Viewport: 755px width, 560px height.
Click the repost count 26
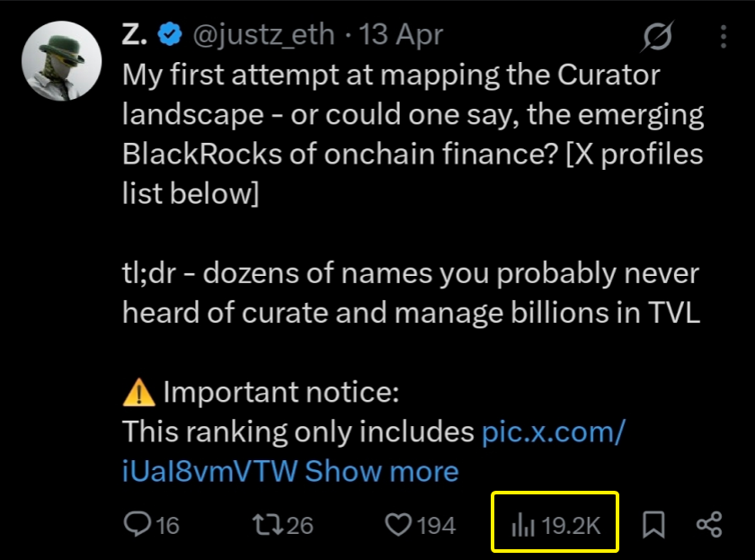click(x=300, y=525)
